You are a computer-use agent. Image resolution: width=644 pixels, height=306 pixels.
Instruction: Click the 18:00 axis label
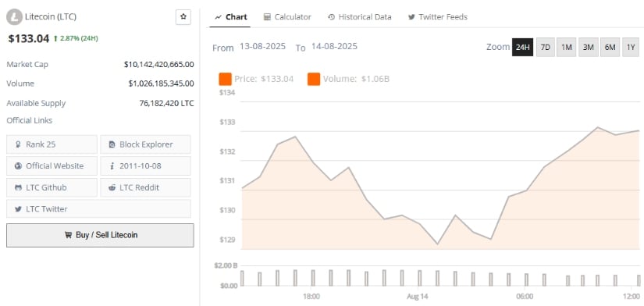pyautogui.click(x=311, y=297)
